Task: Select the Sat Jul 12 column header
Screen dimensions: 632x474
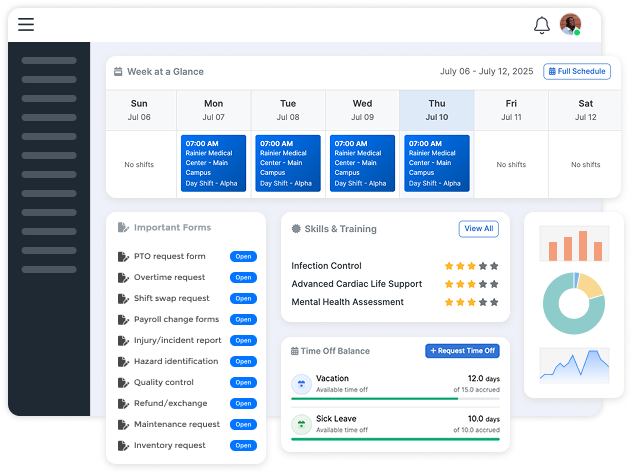Action: coord(585,110)
